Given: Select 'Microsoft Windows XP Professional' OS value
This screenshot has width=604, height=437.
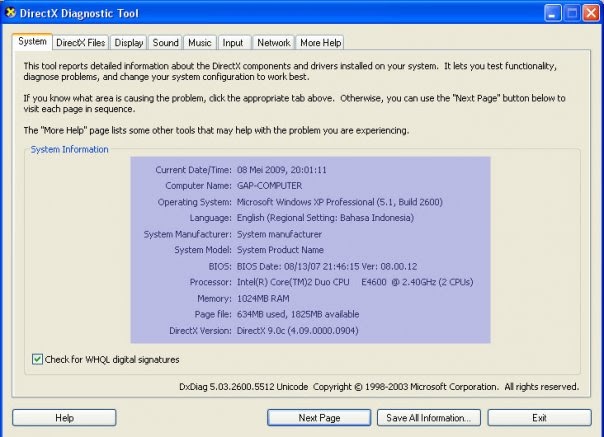Looking at the screenshot, I should coord(339,202).
